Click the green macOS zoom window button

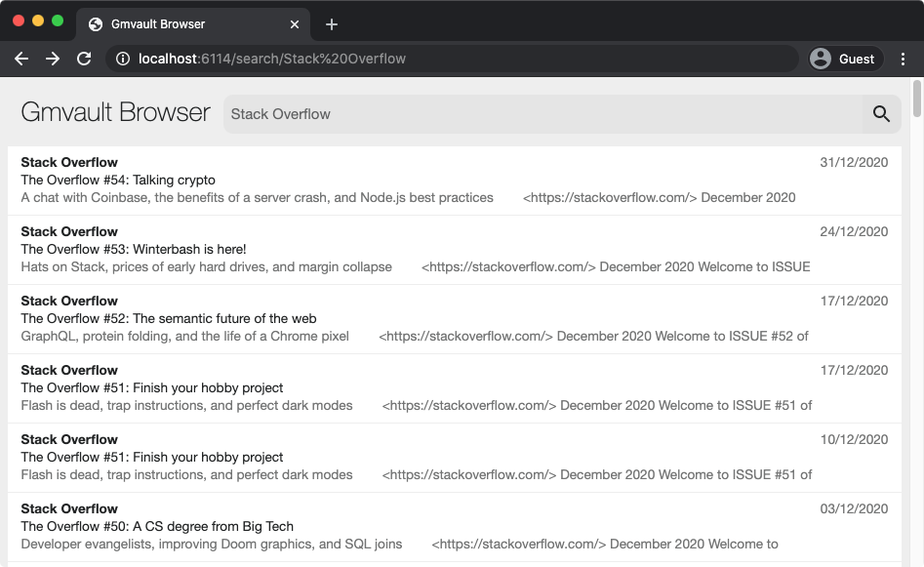(x=58, y=21)
